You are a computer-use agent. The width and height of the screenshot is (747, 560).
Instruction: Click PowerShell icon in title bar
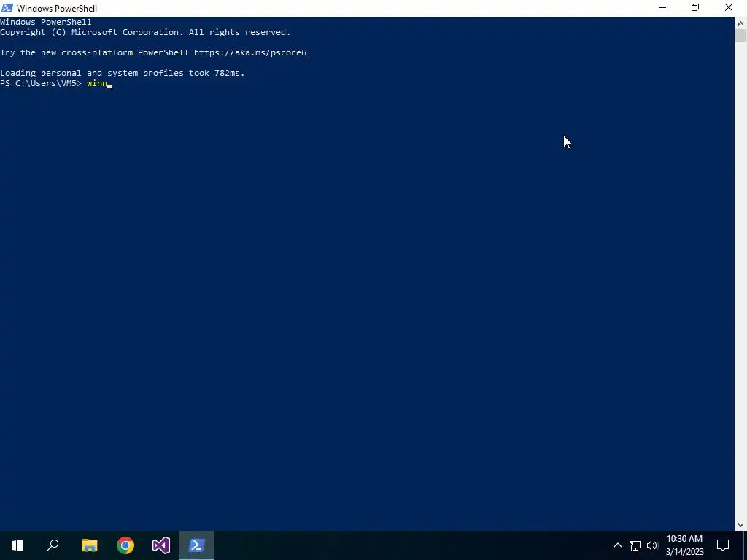pyautogui.click(x=7, y=8)
